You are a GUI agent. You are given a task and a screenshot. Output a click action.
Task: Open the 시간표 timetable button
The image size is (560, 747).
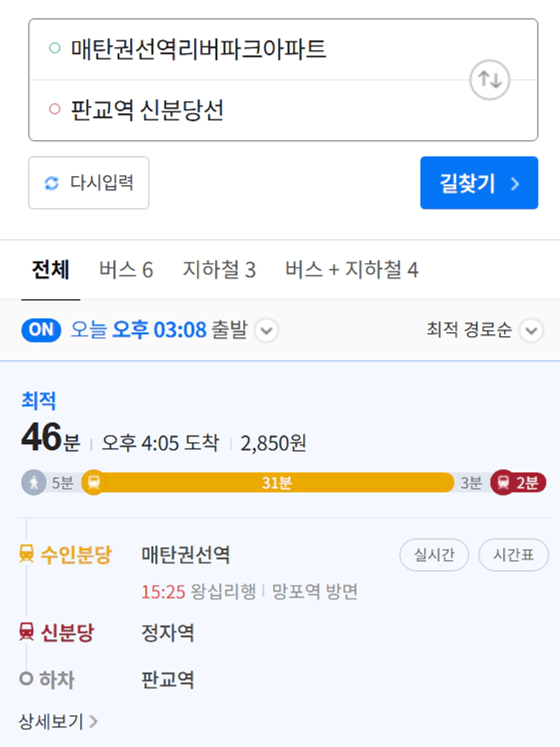tap(513, 555)
